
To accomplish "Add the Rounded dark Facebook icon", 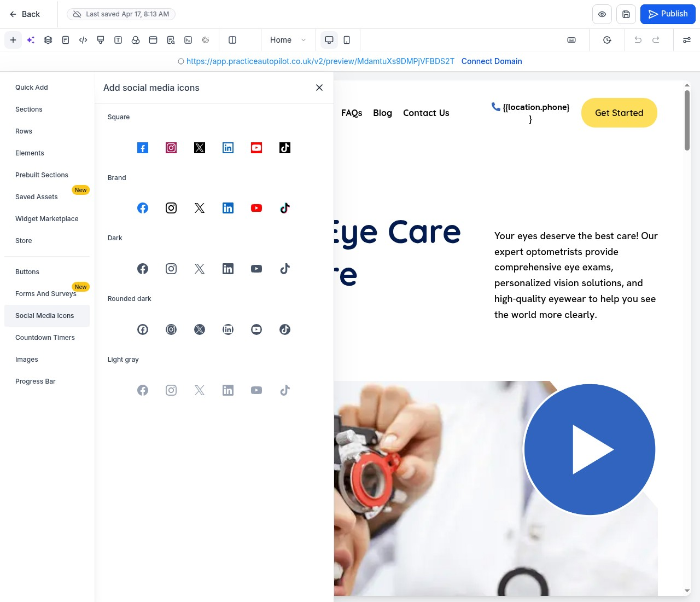I will 143,329.
